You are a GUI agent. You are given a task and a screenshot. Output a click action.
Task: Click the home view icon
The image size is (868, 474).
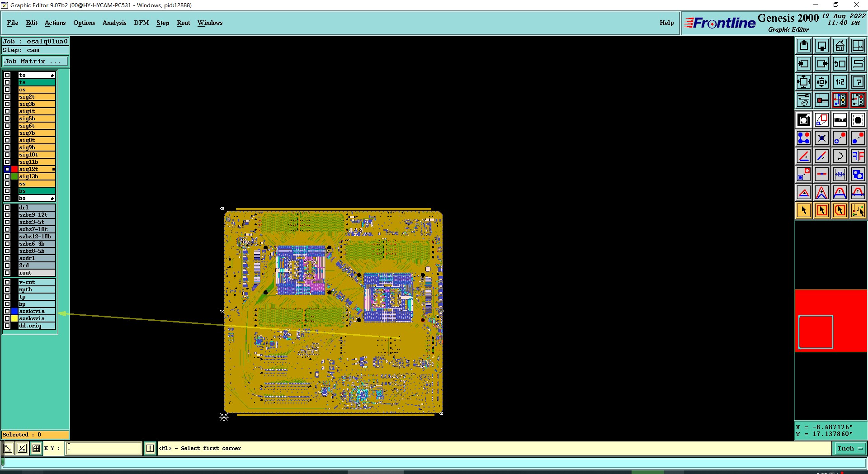[840, 46]
